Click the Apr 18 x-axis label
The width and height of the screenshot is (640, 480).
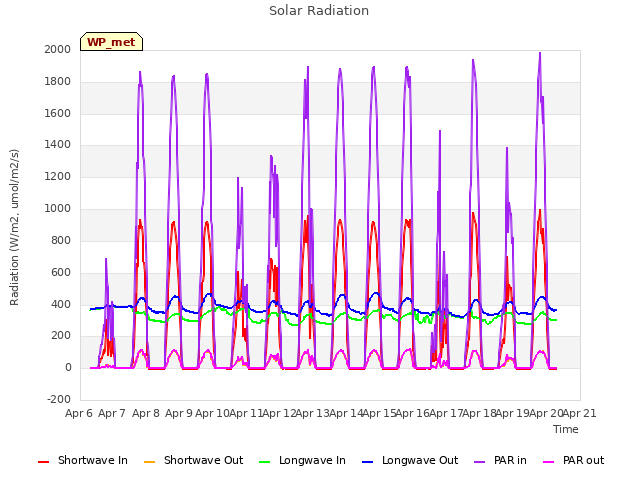480,413
